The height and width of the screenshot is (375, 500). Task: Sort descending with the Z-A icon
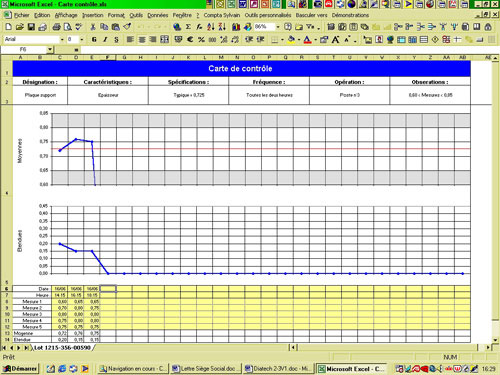tap(222, 27)
